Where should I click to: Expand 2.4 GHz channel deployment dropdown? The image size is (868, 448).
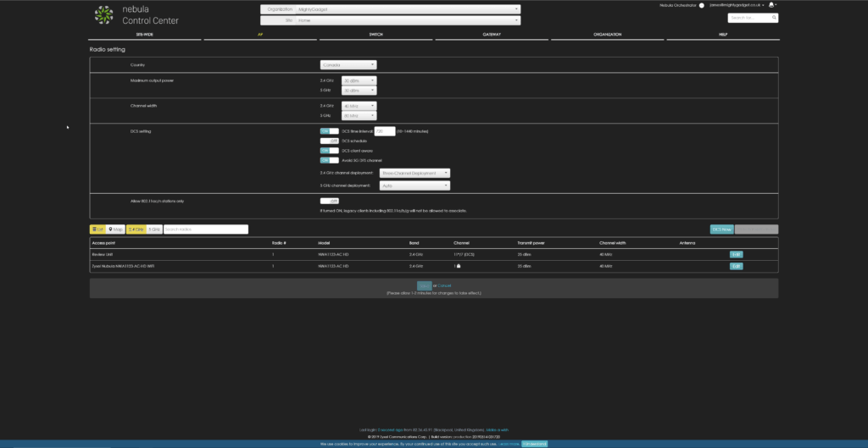coord(415,173)
